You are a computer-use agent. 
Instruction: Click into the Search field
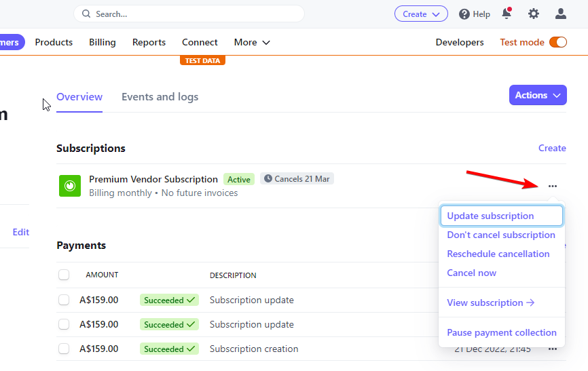point(189,14)
